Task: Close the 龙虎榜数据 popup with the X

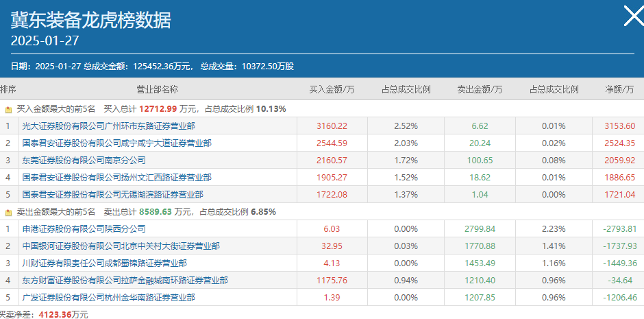Action: (x=634, y=16)
